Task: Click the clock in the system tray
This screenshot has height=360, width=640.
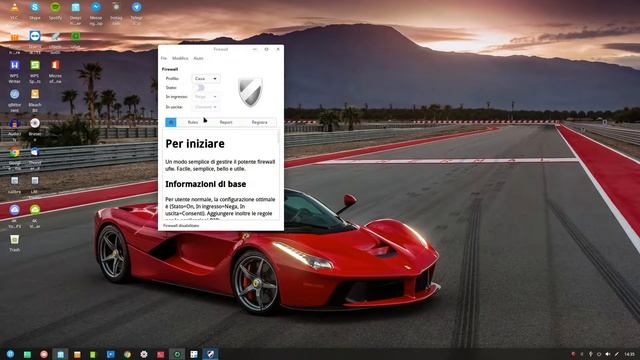Action: click(629, 354)
